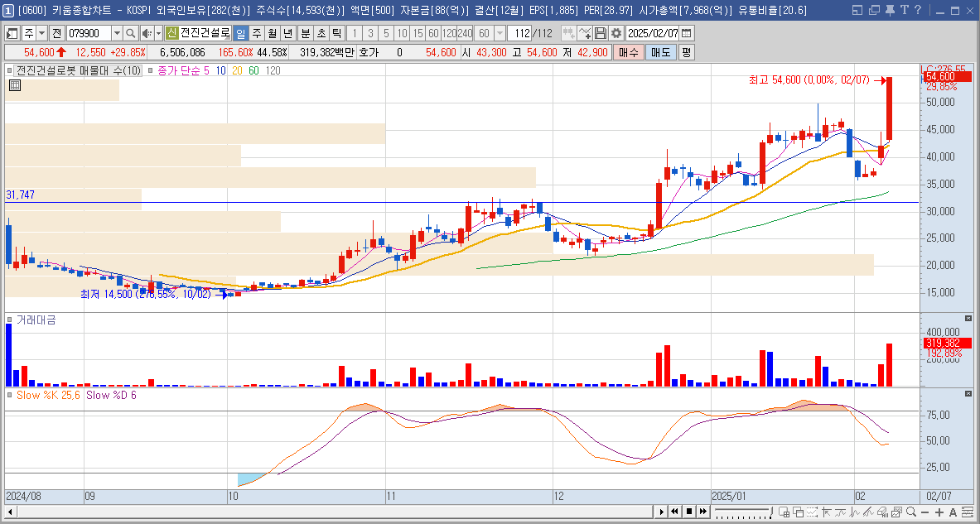Toggle the checkbox before 전진건설로봇 매물대 legend

tap(10, 70)
